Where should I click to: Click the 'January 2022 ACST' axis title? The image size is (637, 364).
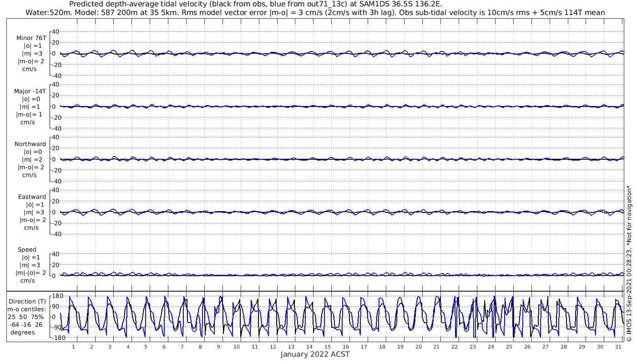coord(315,354)
